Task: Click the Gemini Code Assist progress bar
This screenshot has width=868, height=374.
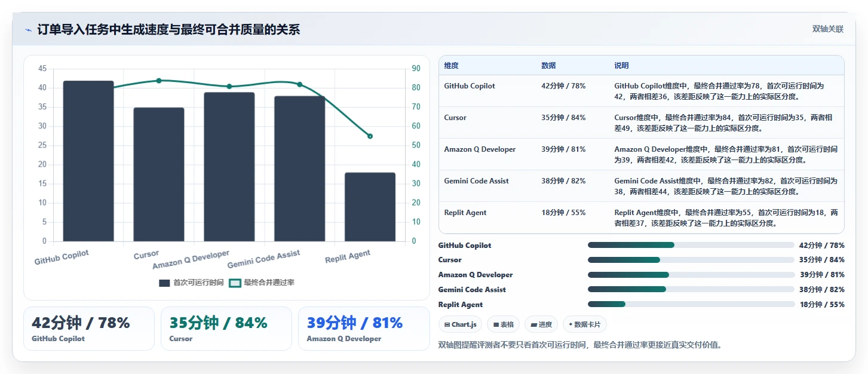Action: pos(691,290)
